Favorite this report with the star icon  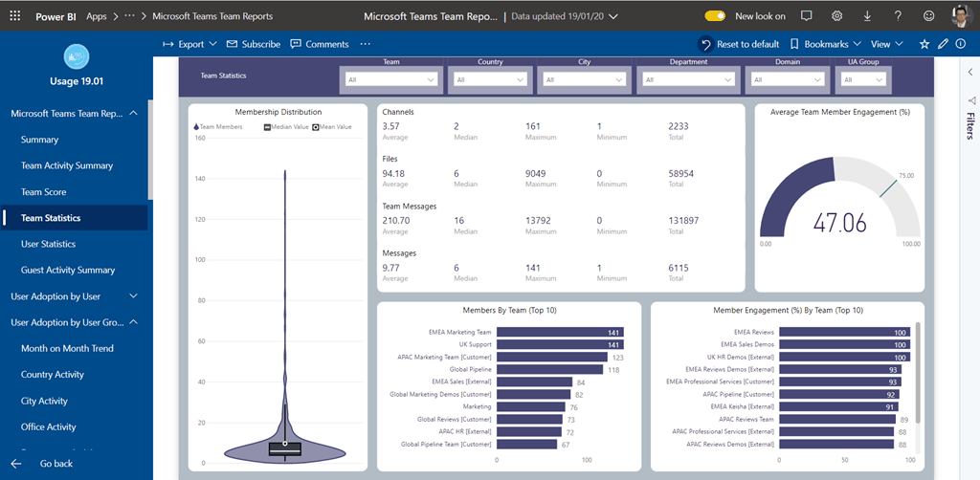pyautogui.click(x=924, y=44)
